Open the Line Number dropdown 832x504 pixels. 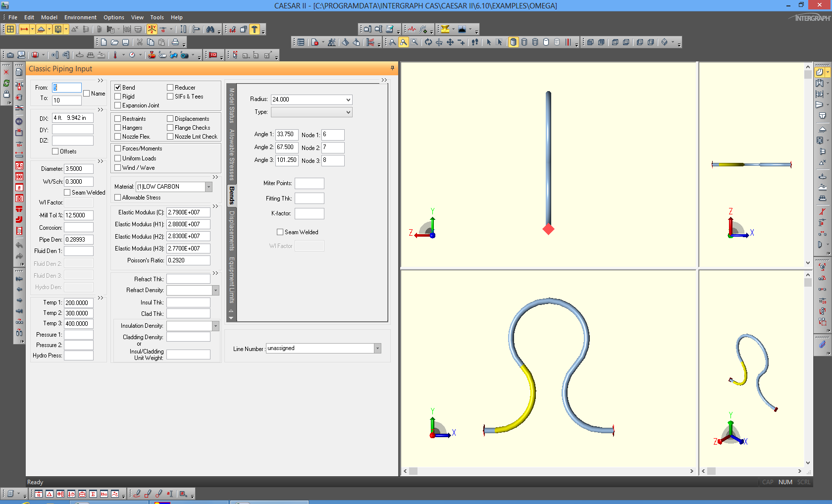click(377, 349)
